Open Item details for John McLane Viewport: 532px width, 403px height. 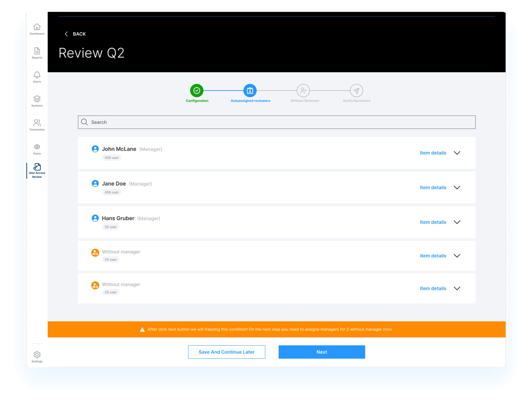coord(433,153)
